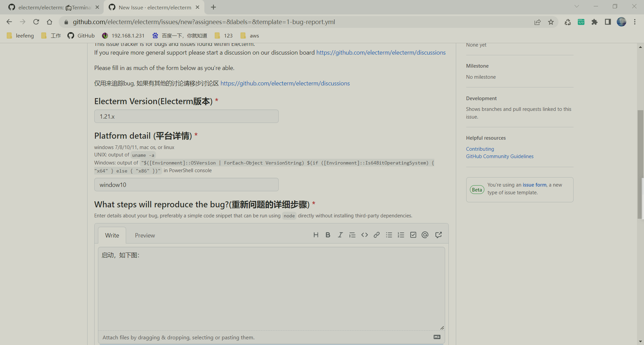Insert a bulleted list

click(x=389, y=235)
